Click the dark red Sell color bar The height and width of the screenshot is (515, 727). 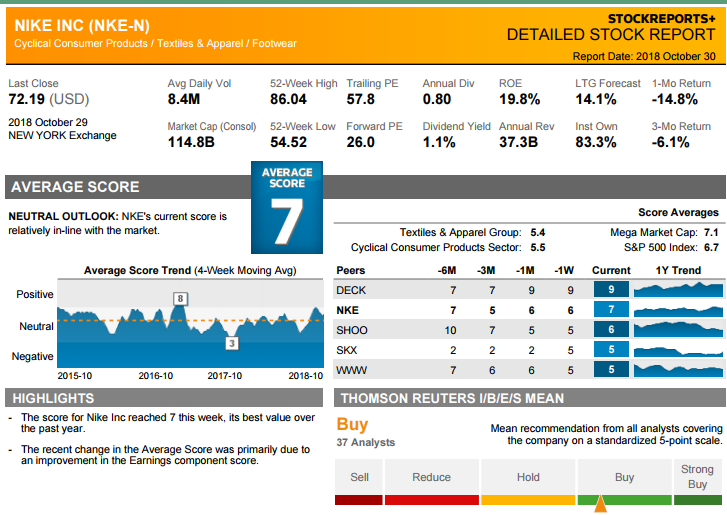[359, 500]
